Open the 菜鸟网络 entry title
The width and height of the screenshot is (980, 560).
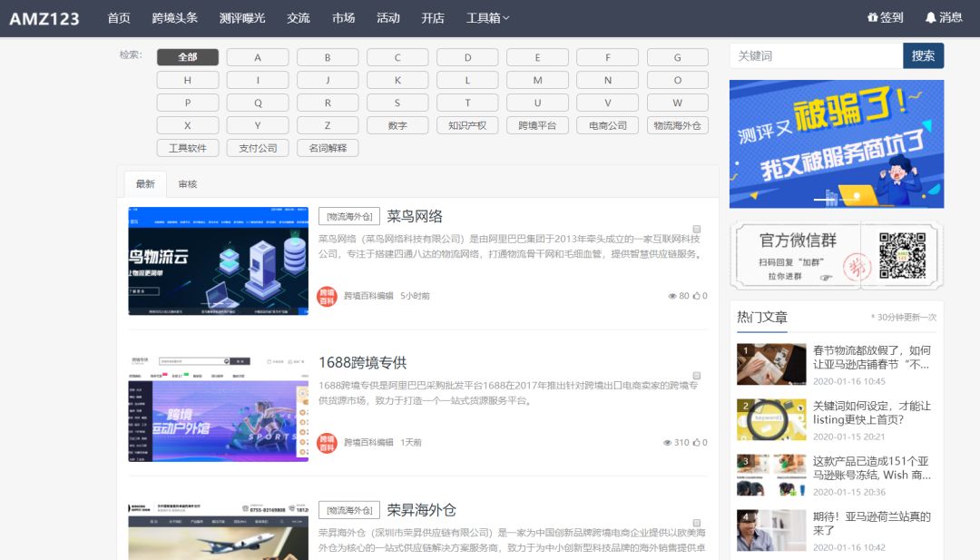point(415,216)
